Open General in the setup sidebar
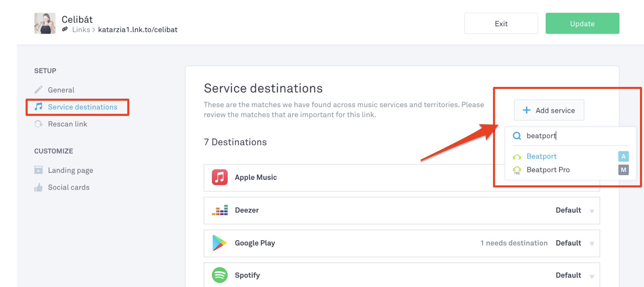Viewport: 644px width, 287px height. pyautogui.click(x=61, y=90)
